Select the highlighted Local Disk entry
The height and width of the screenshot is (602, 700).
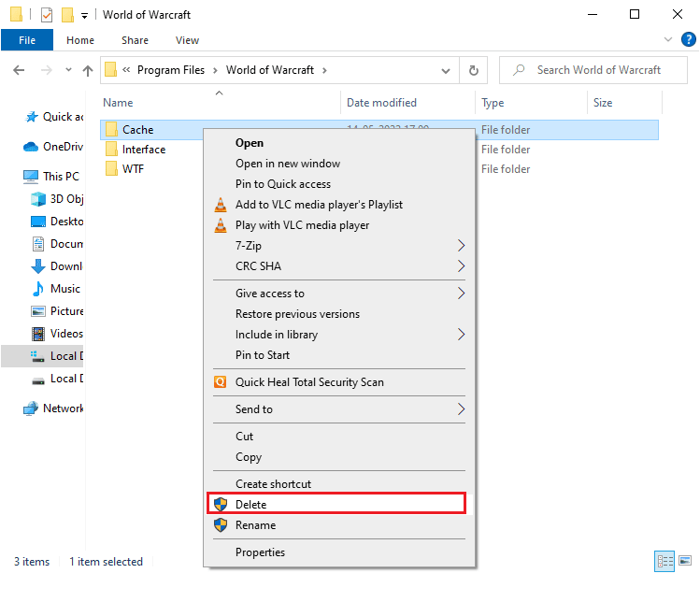click(42, 356)
